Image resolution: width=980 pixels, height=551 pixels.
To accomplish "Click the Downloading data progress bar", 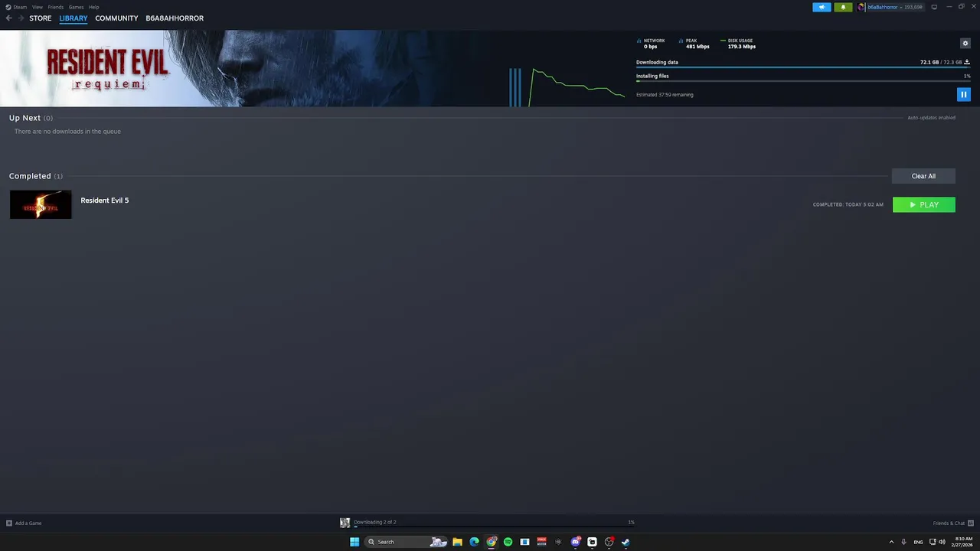I will click(803, 67).
